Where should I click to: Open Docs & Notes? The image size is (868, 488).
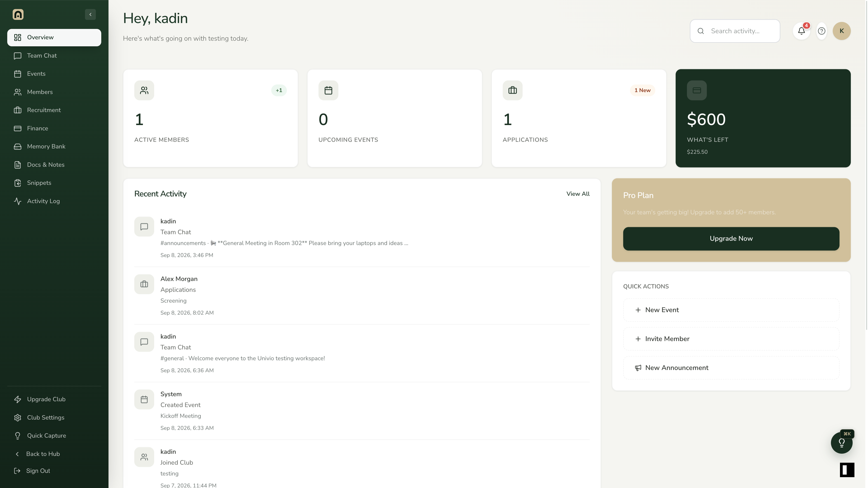click(54, 165)
